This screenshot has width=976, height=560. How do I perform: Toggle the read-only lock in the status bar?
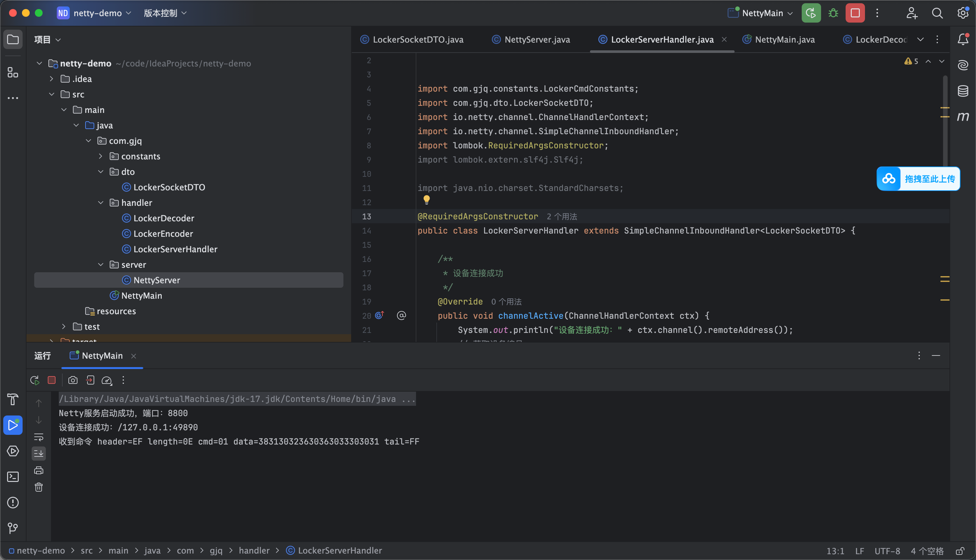[960, 551]
